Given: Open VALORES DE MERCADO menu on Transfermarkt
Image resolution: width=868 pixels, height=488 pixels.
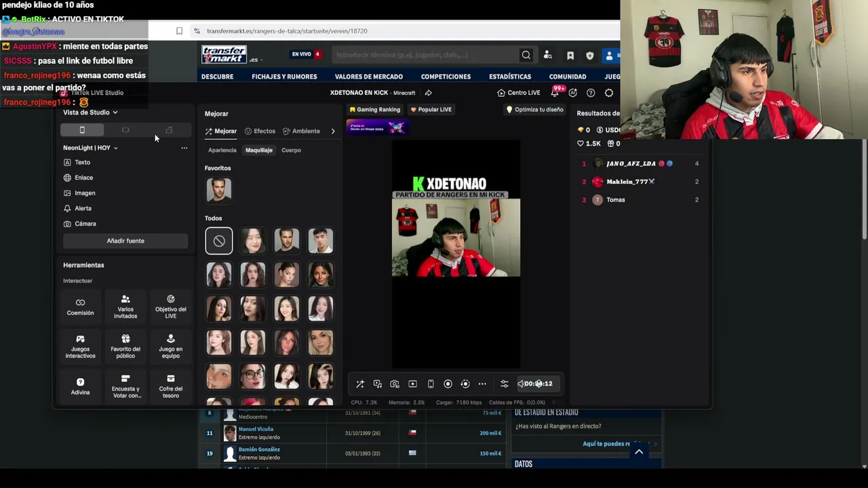Looking at the screenshot, I should 369,77.
